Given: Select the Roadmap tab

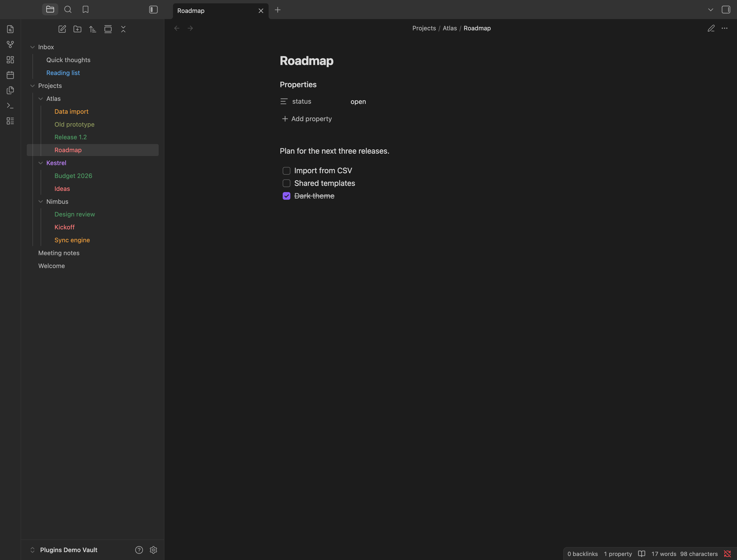Looking at the screenshot, I should [220, 11].
